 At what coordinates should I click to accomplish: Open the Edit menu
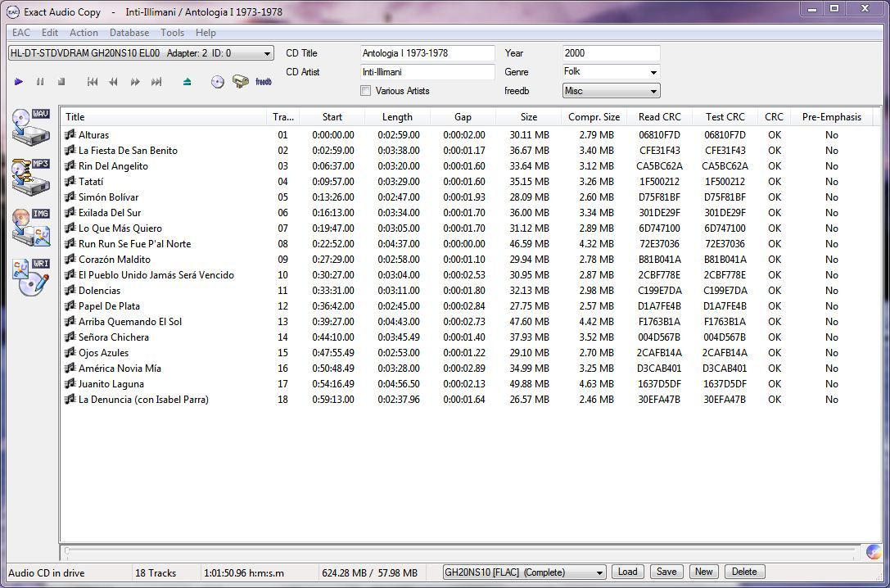pos(50,33)
